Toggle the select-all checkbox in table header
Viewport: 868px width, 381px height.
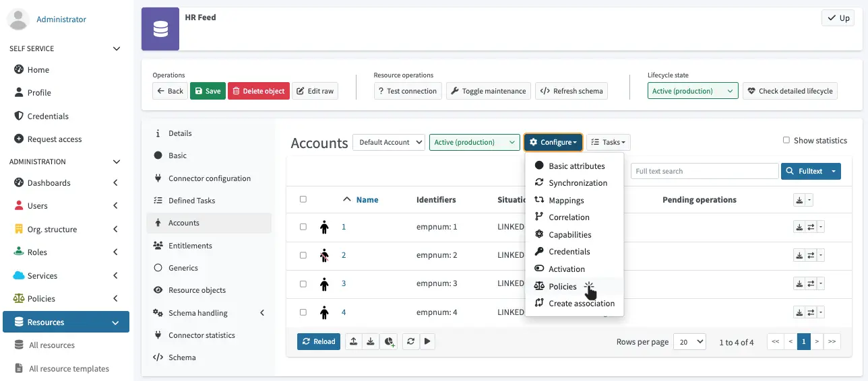point(303,199)
